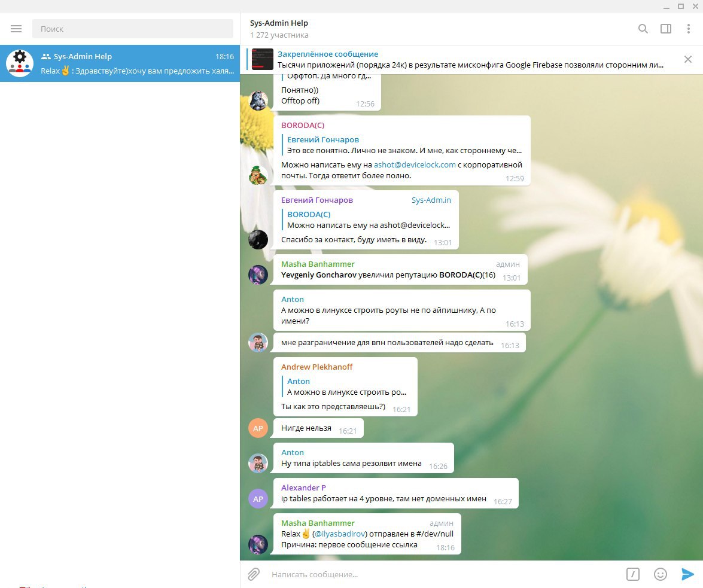
Task: Click the Евгений Гончаров purple sender name
Action: tap(317, 200)
